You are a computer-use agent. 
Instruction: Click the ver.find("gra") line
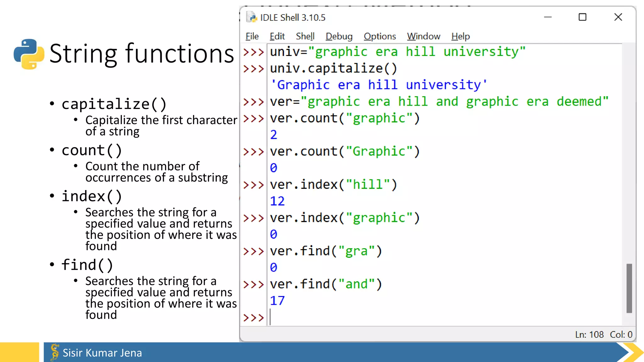pos(326,251)
